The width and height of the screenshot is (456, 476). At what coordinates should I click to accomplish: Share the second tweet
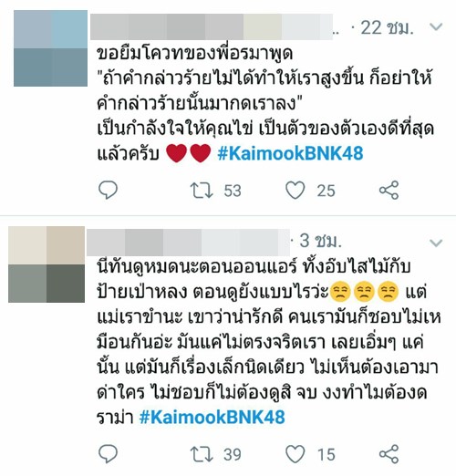coord(389,454)
